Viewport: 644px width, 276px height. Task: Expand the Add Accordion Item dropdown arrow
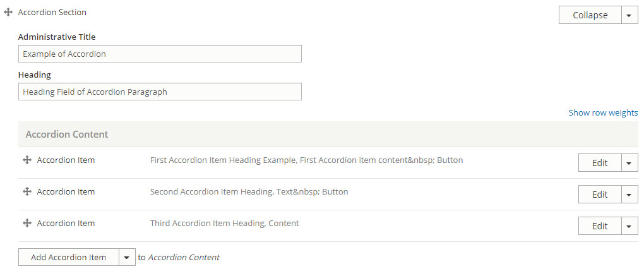pyautogui.click(x=127, y=257)
